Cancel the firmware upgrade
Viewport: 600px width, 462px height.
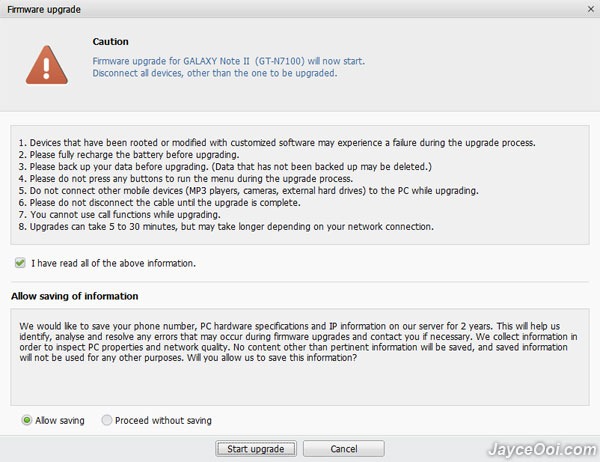(344, 449)
